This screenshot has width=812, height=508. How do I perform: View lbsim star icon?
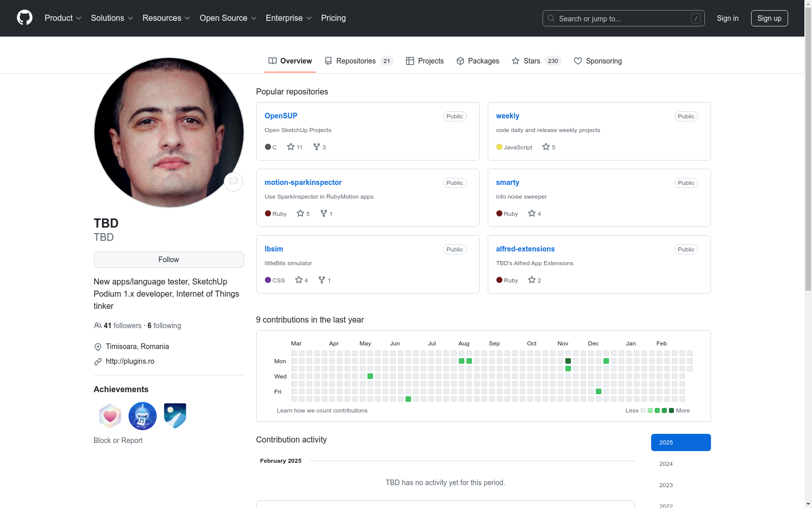[x=299, y=280]
